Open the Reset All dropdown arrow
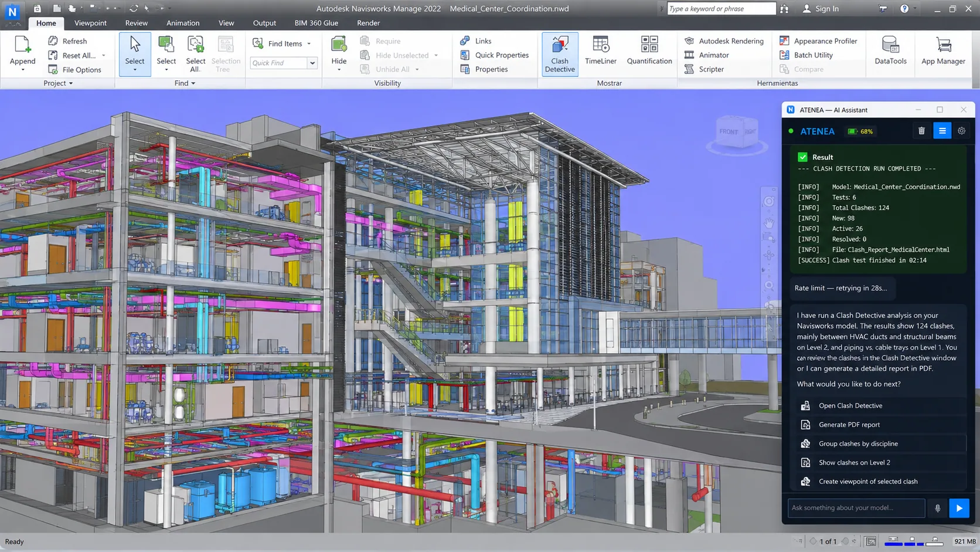Viewport: 980px width, 552px height. point(104,56)
